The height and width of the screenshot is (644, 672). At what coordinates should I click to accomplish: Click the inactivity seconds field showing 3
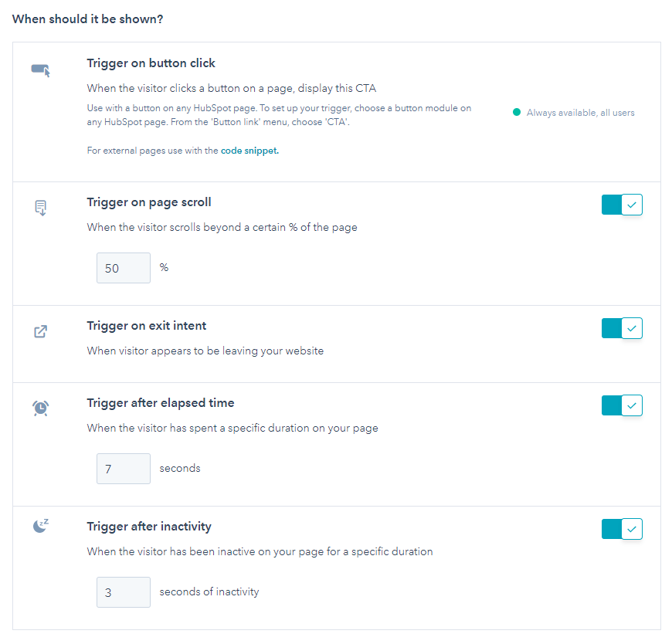(124, 592)
